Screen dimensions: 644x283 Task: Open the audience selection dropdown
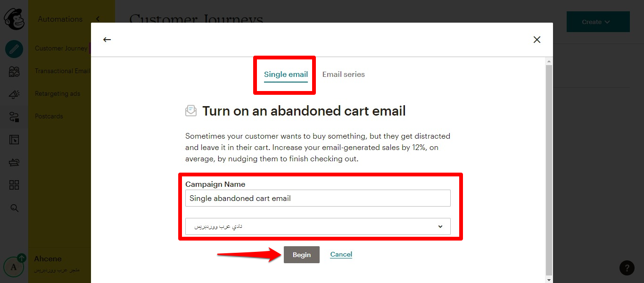(318, 226)
